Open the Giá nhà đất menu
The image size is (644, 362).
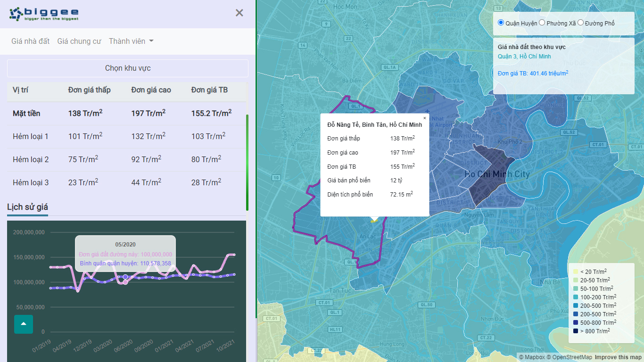click(x=31, y=41)
